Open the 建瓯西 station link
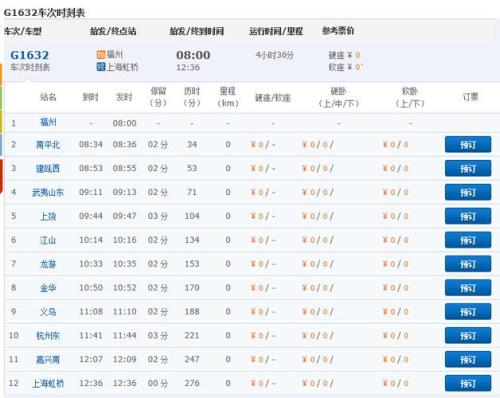The image size is (500, 398). [x=48, y=168]
